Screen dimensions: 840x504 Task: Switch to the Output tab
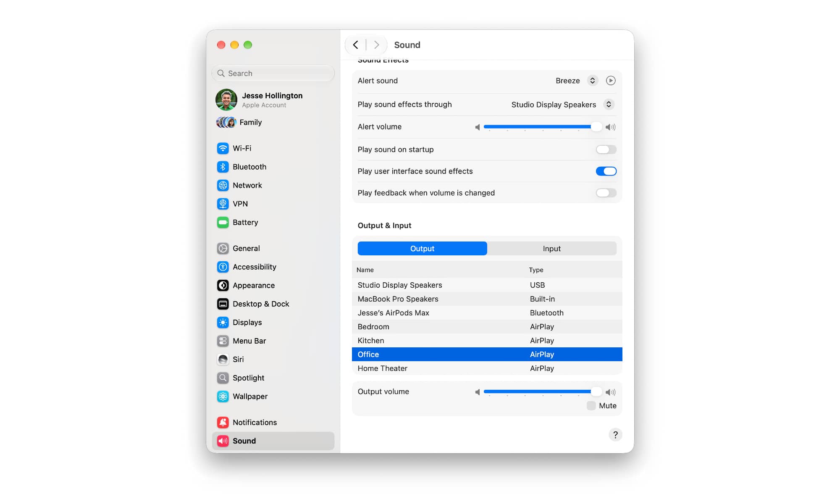click(422, 248)
